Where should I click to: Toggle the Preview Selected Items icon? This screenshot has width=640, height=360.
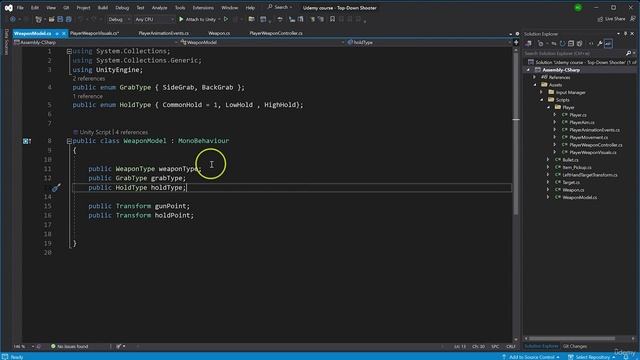click(x=608, y=44)
